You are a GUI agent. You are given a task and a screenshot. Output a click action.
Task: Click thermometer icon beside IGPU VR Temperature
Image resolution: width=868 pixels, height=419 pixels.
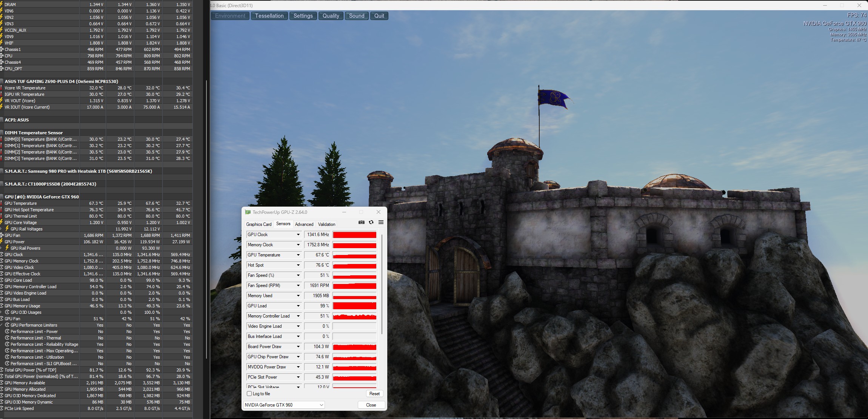[2, 94]
